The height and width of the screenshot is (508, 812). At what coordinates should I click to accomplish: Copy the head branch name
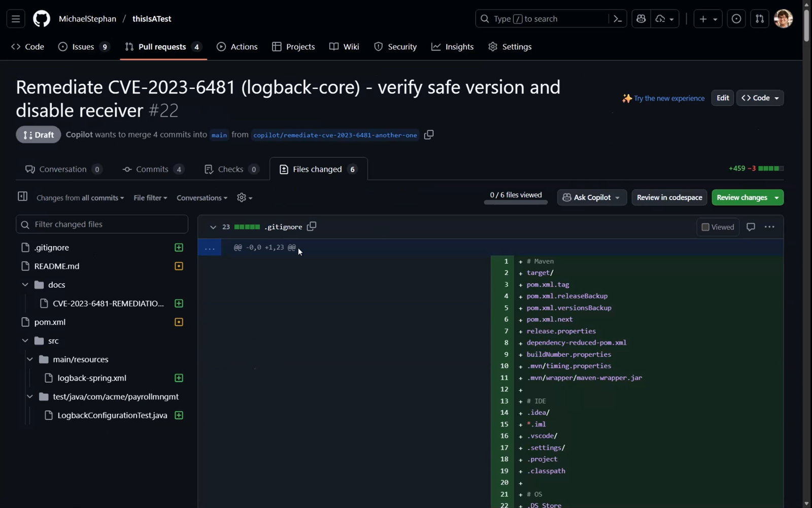pos(429,134)
